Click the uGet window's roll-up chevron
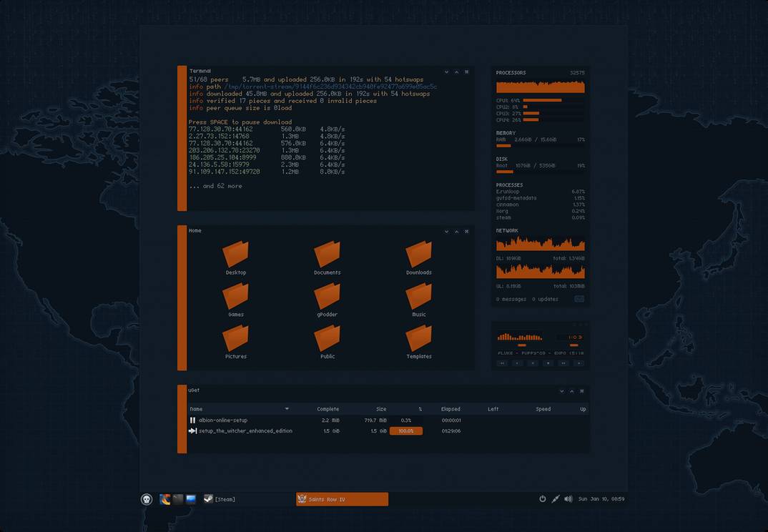 571,391
